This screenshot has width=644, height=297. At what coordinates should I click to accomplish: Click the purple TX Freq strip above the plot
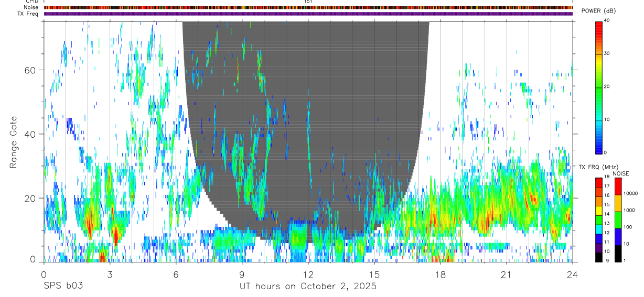click(x=308, y=14)
